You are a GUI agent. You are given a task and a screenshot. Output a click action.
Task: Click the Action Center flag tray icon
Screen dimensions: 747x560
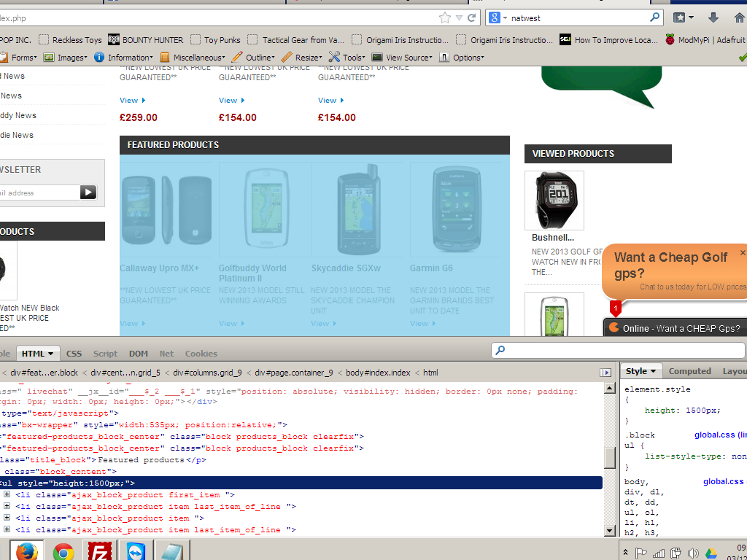[x=640, y=553]
